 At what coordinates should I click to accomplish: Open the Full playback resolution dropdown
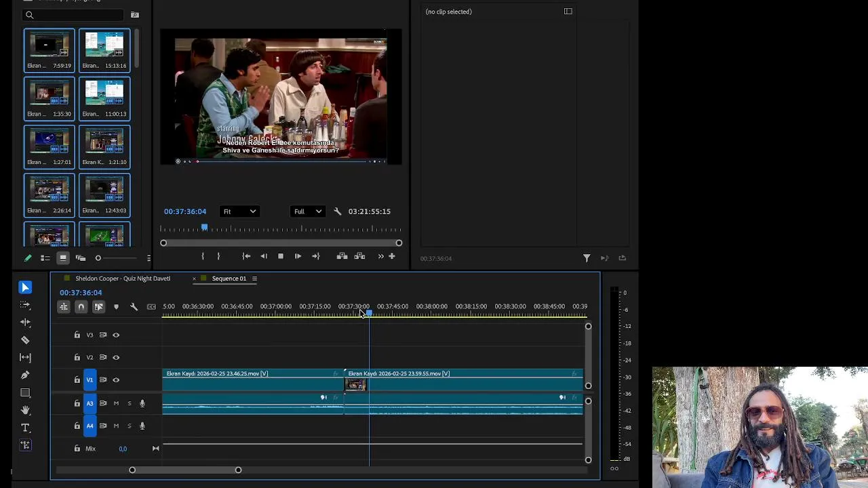pos(307,211)
